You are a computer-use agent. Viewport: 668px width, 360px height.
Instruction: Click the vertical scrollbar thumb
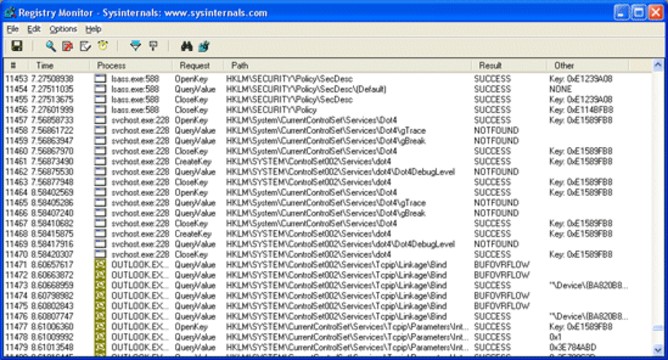658,328
